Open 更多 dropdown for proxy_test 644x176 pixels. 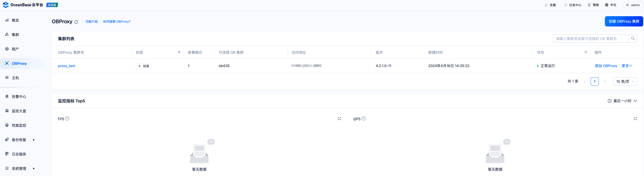(627, 66)
